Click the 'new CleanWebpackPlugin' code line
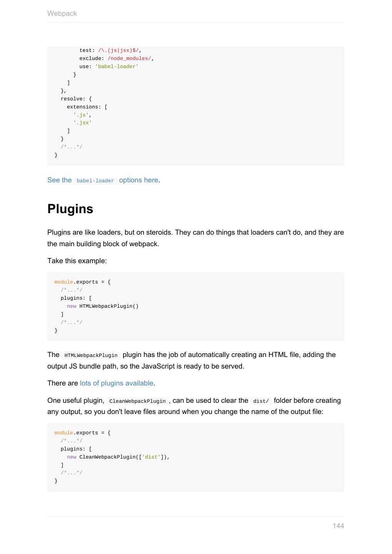The width and height of the screenshot is (392, 554). tap(118, 457)
